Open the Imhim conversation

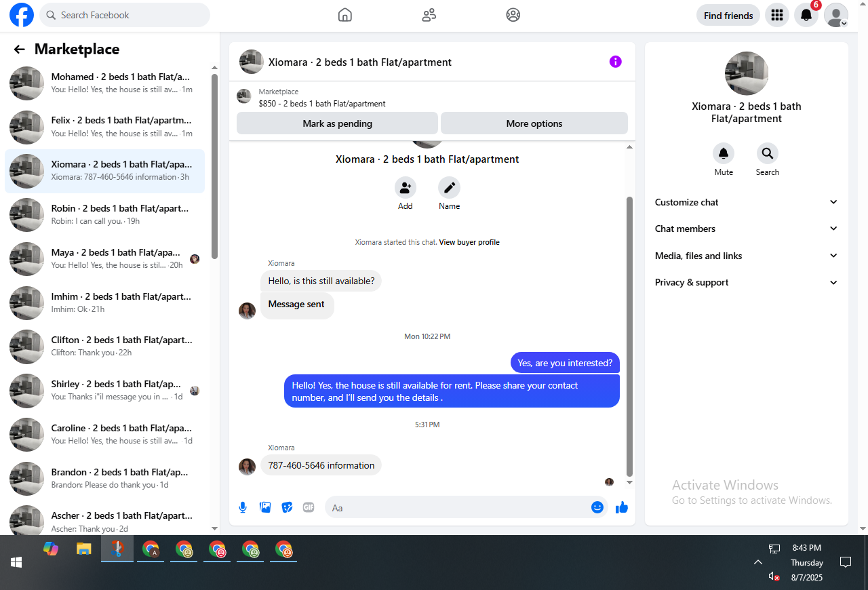click(105, 302)
